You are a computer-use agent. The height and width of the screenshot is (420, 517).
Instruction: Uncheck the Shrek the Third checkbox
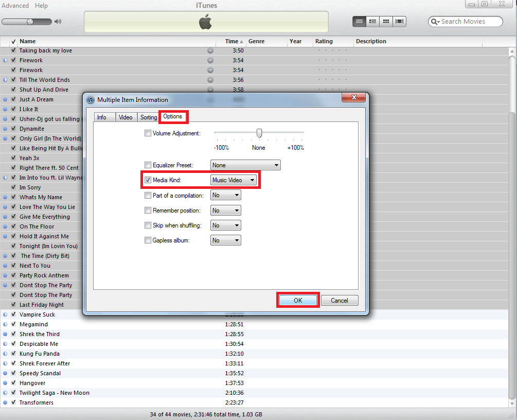[x=13, y=334]
